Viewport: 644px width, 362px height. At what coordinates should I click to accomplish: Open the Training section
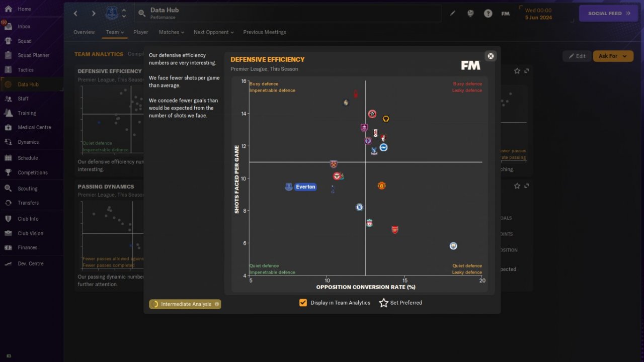tap(27, 113)
